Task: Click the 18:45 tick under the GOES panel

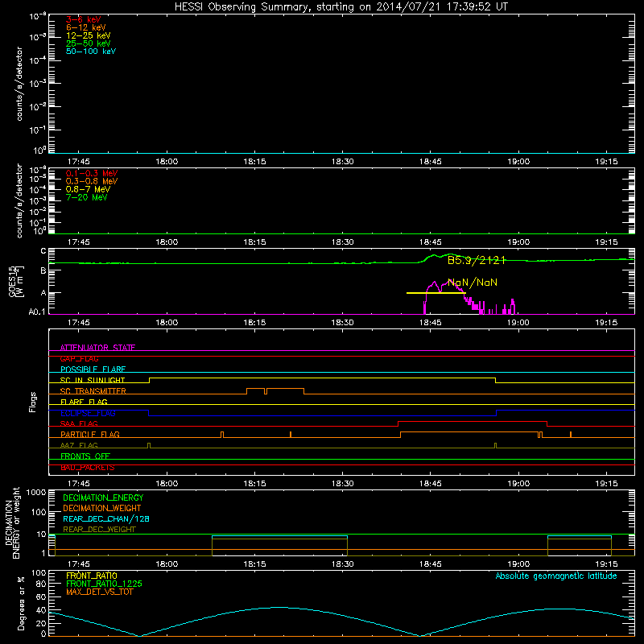Action: pyautogui.click(x=431, y=323)
